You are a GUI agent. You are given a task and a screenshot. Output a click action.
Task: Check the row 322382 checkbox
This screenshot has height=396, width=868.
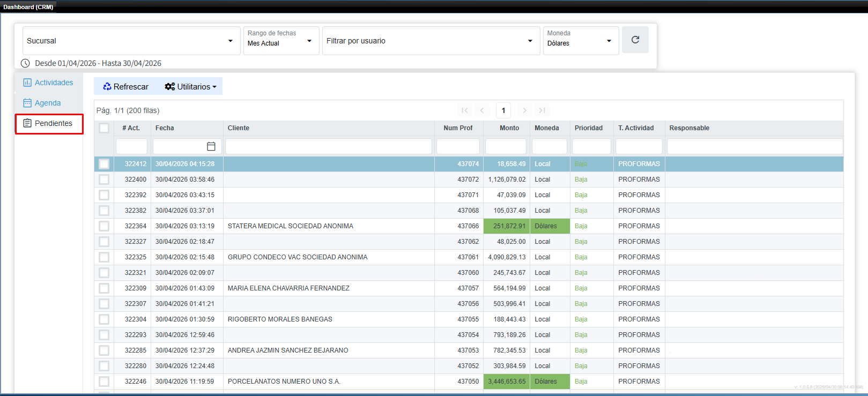click(104, 211)
